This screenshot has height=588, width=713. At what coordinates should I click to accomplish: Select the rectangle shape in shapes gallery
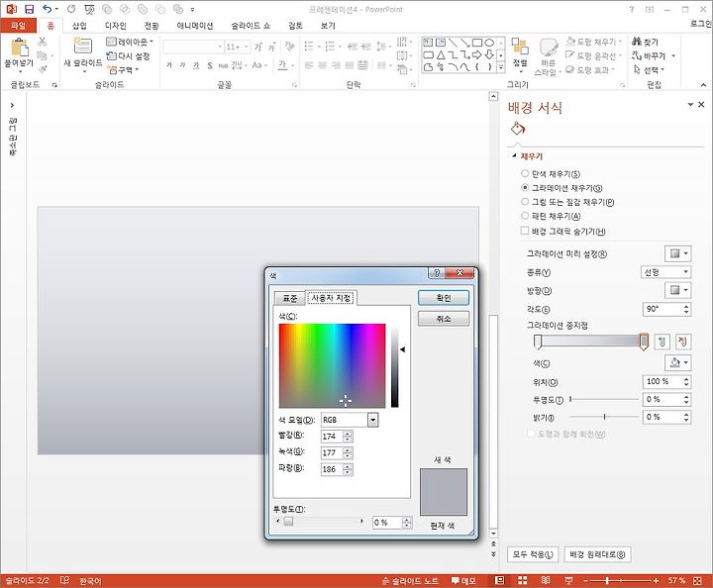point(476,43)
